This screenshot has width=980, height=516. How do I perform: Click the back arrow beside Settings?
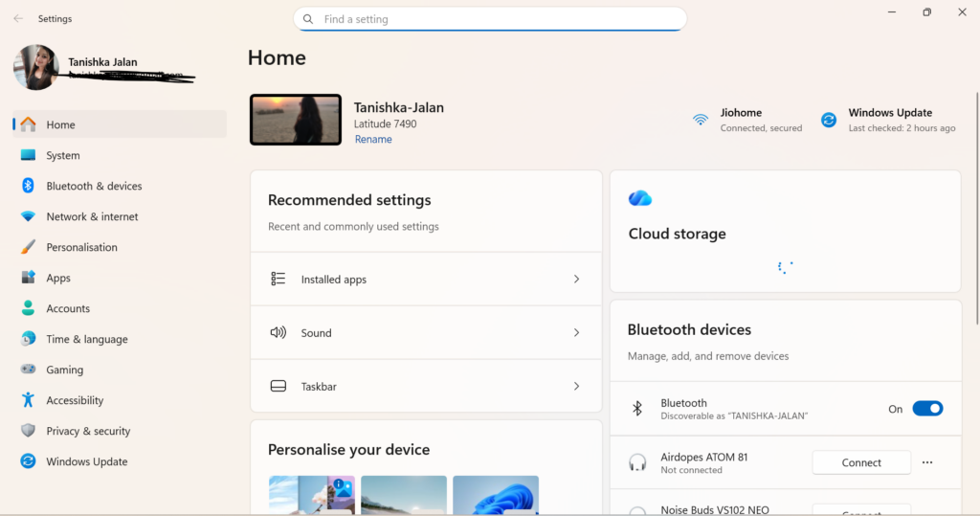(18, 19)
